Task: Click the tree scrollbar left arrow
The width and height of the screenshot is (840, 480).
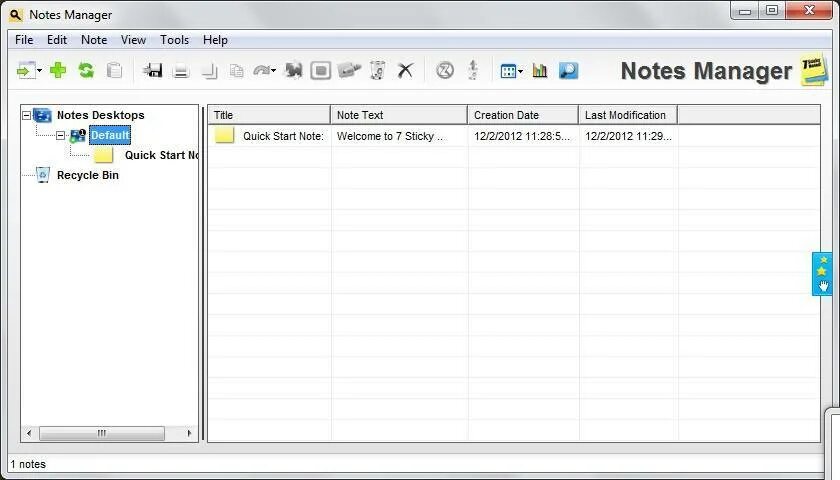Action: pos(29,433)
